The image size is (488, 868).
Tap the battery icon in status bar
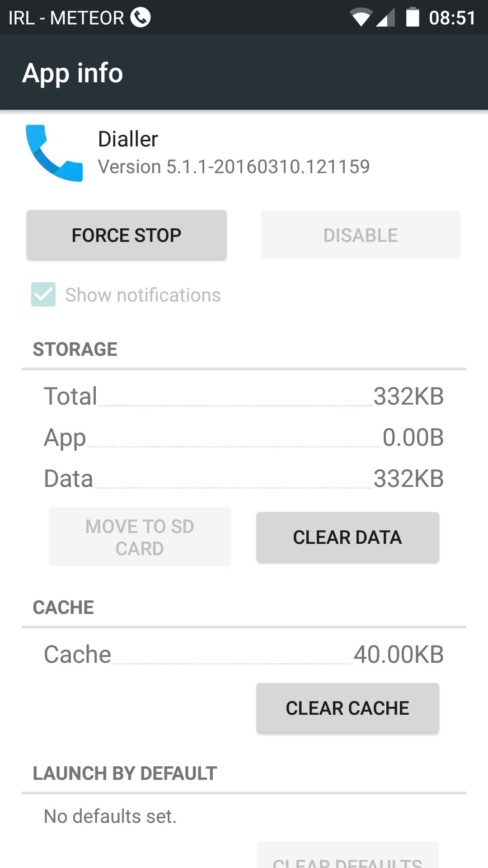(x=413, y=18)
